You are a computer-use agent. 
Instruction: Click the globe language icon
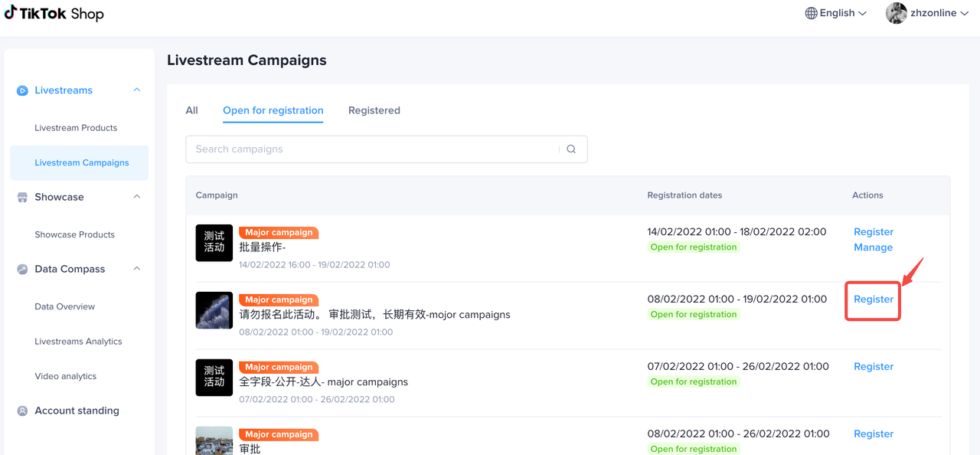pyautogui.click(x=811, y=13)
